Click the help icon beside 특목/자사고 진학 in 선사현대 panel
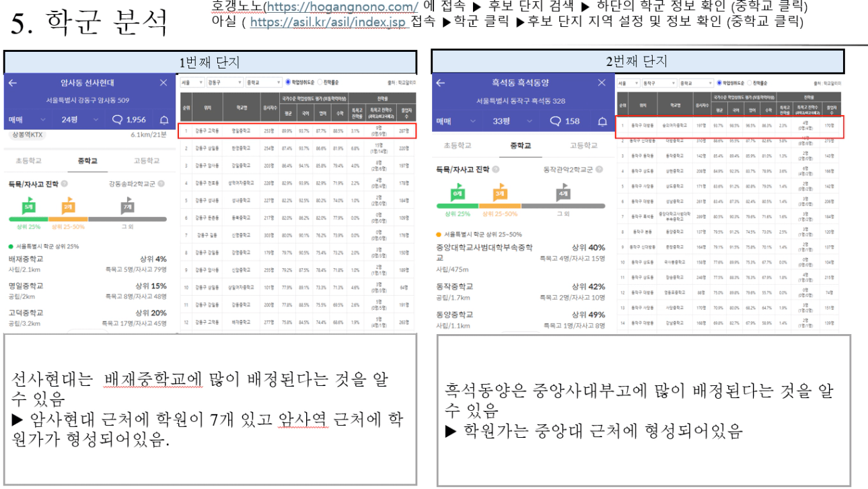Screen dimensions: 868x489 point(64,183)
